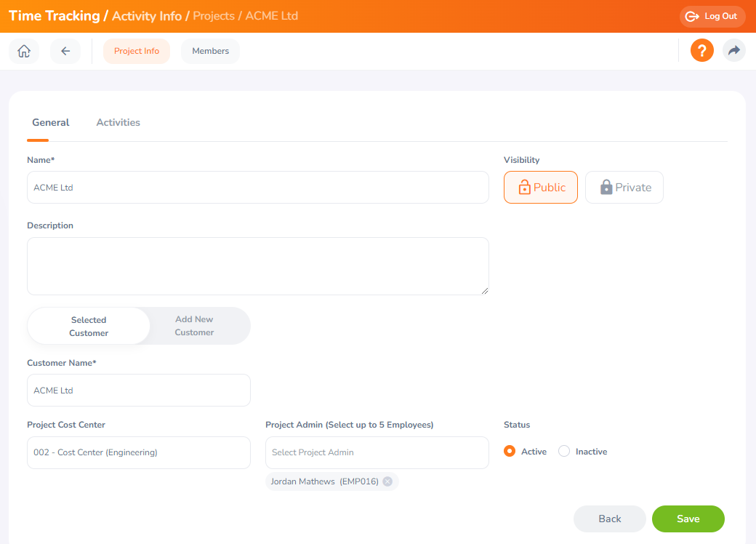The height and width of the screenshot is (544, 756).
Task: Open the orange help question mark icon
Action: click(702, 50)
